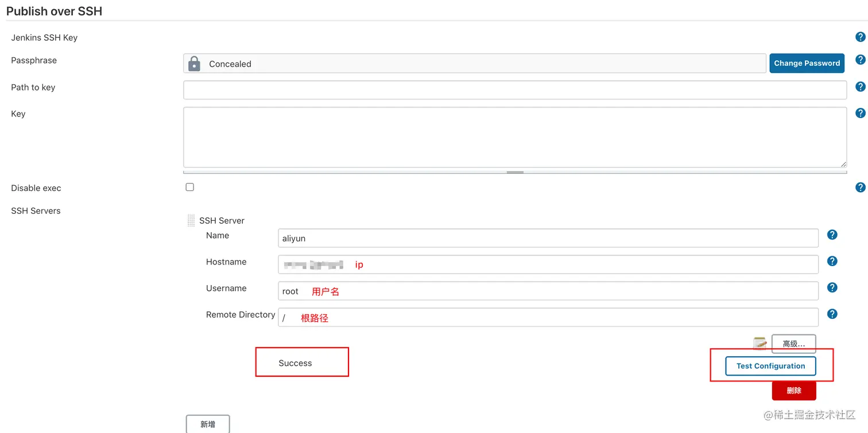Click the Name field containing aliyun
The image size is (868, 433).
[548, 238]
